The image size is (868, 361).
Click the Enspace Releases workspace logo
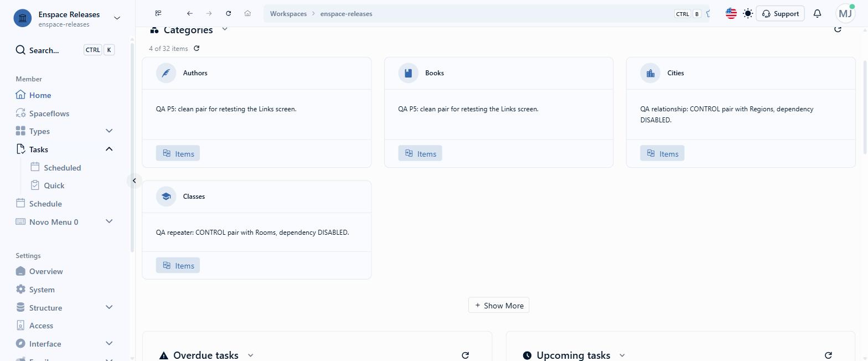click(x=23, y=18)
